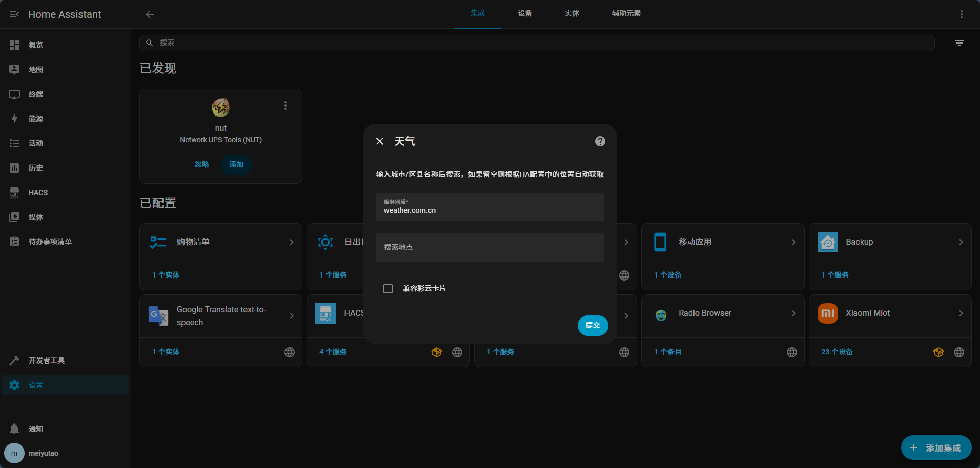980x468 pixels.
Task: Close the 天气 dialog with the X icon
Action: tap(380, 141)
